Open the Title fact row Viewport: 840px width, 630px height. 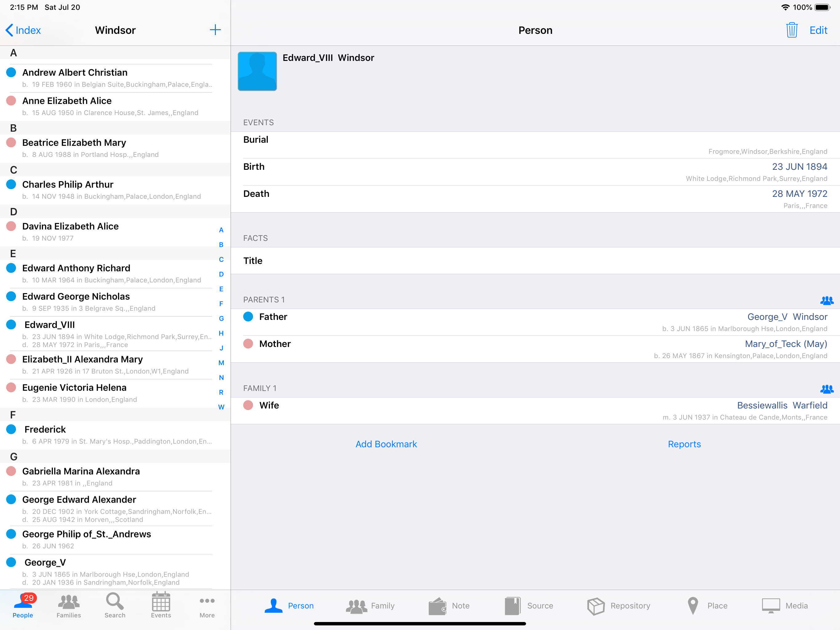pos(535,261)
